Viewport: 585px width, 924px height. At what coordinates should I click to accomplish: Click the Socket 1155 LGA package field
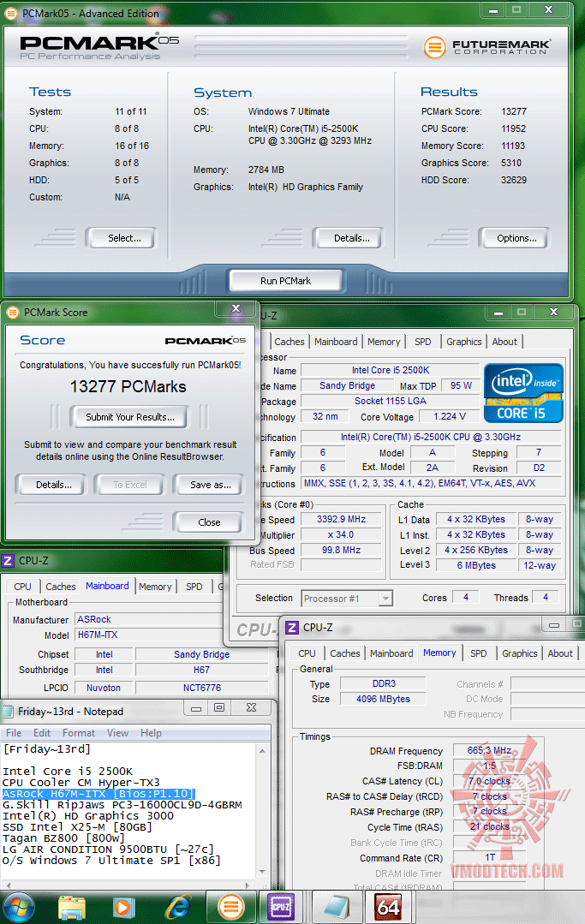(390, 401)
